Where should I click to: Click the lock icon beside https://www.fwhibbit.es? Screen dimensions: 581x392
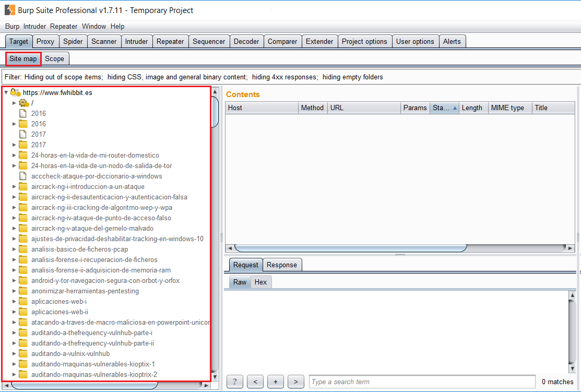tap(15, 92)
